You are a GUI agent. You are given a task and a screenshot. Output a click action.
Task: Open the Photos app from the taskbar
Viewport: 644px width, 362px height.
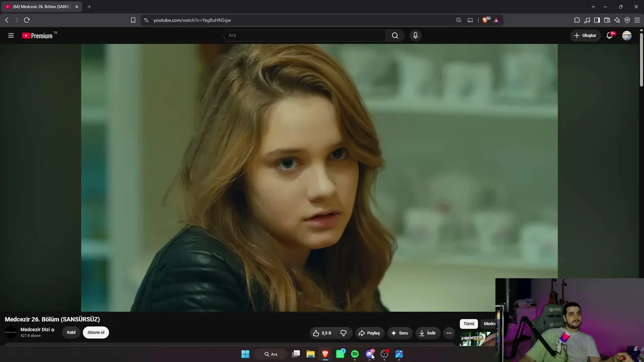[x=399, y=354]
